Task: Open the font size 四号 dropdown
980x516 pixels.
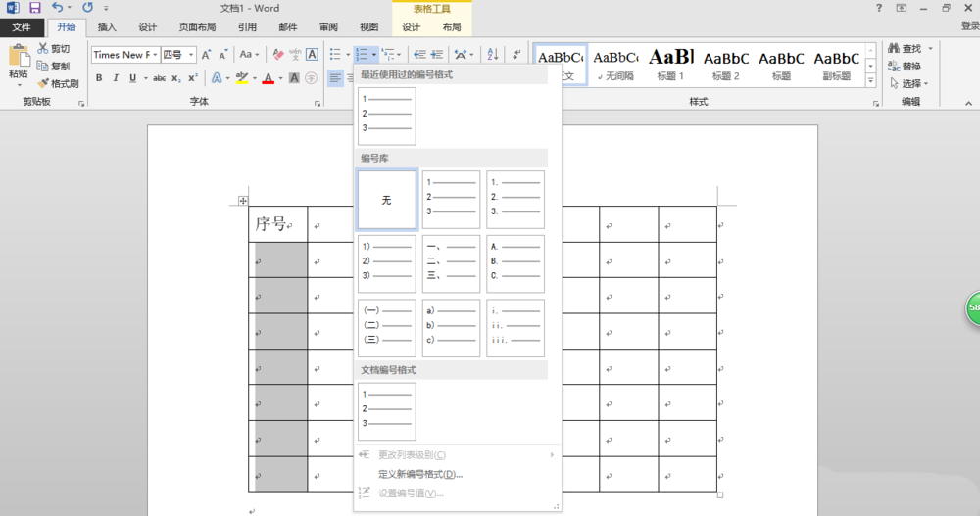Action: (191, 55)
